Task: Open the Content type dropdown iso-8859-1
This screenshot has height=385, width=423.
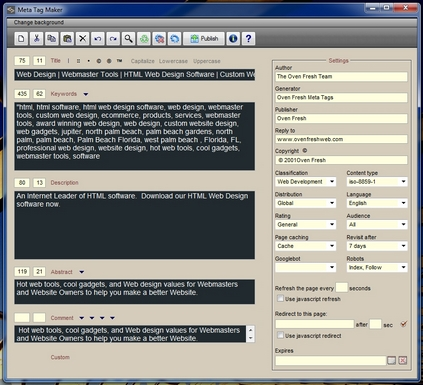Action: (x=377, y=182)
